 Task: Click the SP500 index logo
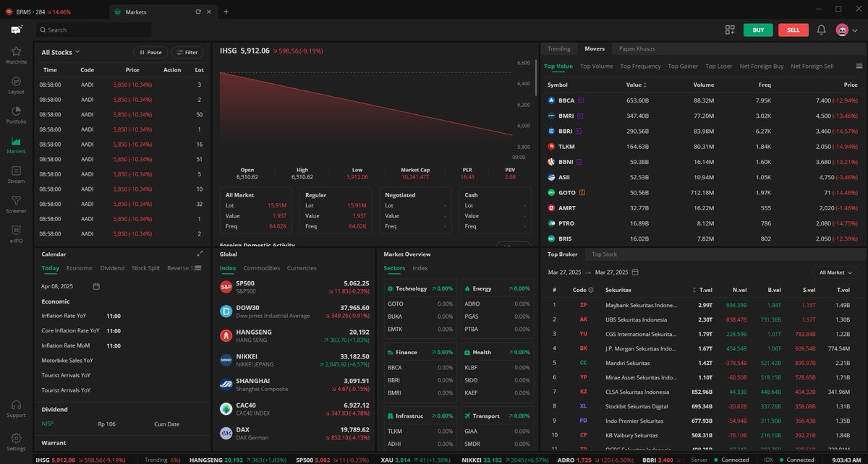226,287
